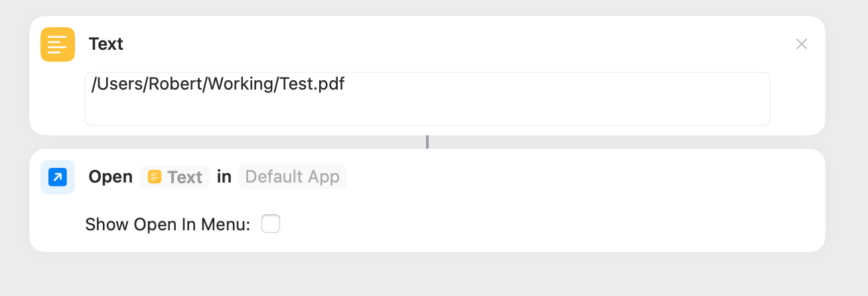Remove the Text action using its X

[802, 44]
